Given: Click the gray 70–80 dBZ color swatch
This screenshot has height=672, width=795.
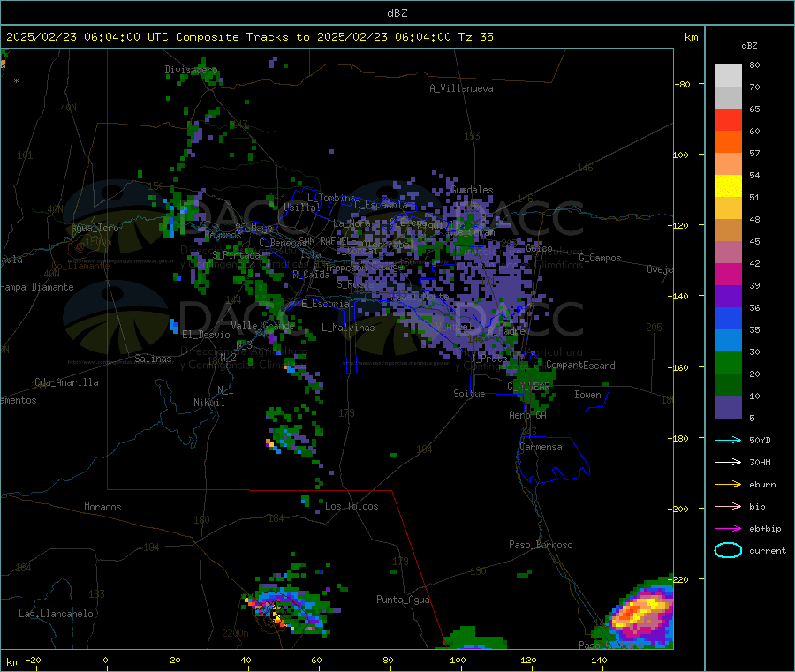Looking at the screenshot, I should (728, 76).
